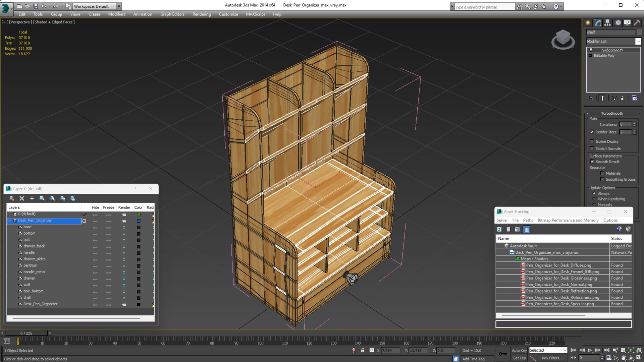This screenshot has width=644, height=362.
Task: Open the Display command panel tab
Action: (x=627, y=23)
